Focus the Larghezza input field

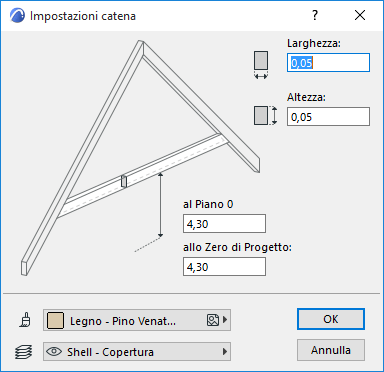[328, 63]
